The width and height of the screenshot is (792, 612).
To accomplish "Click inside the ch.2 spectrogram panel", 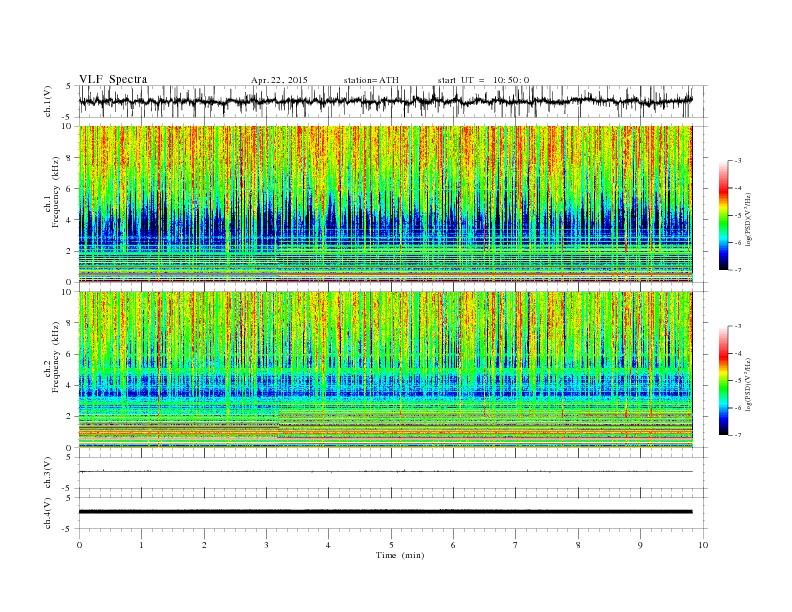I will pos(385,370).
